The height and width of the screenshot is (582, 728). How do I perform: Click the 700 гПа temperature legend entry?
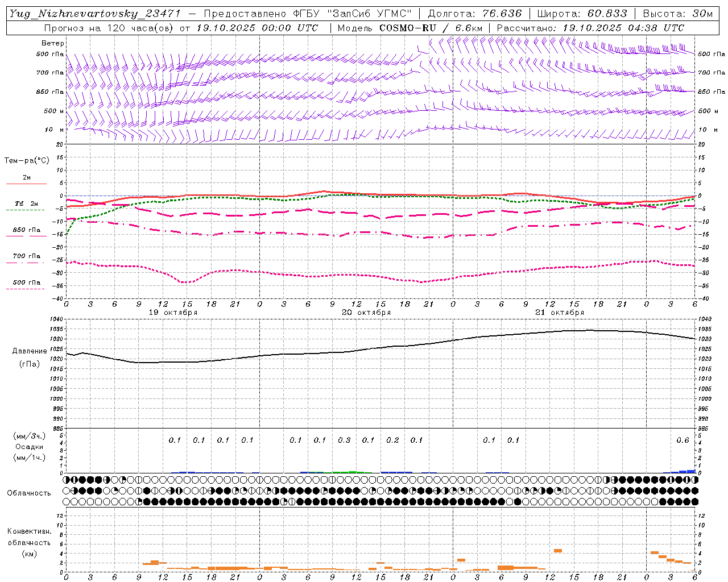pos(27,256)
